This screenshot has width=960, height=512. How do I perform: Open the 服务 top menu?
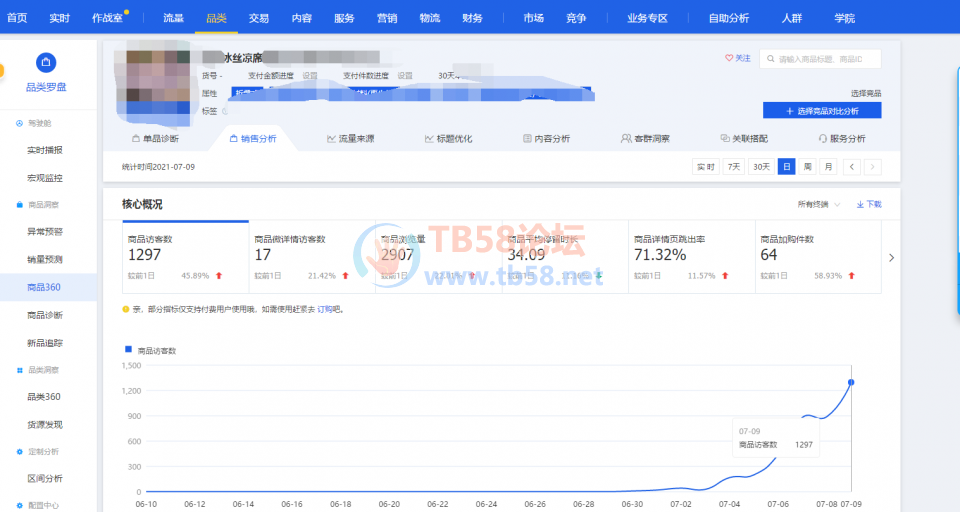point(344,18)
